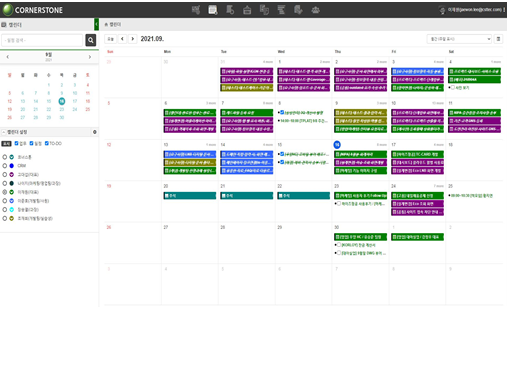Click the last icon in the top navigation bar

315,10
